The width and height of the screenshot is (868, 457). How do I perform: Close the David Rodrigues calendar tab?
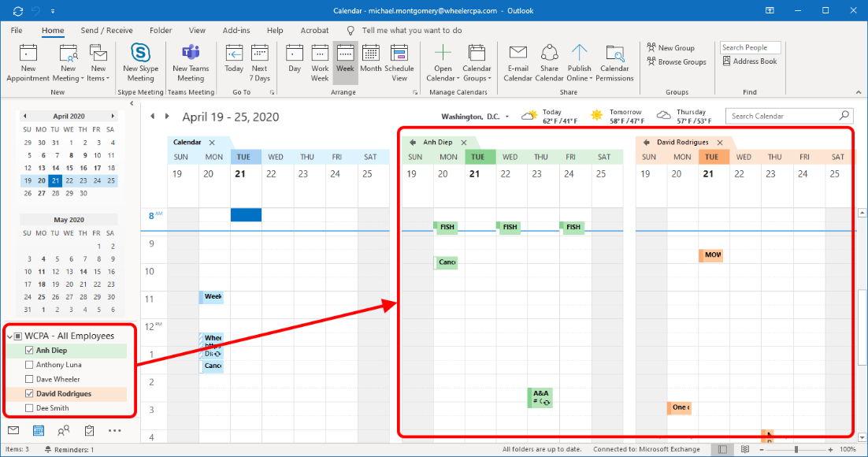pyautogui.click(x=720, y=143)
